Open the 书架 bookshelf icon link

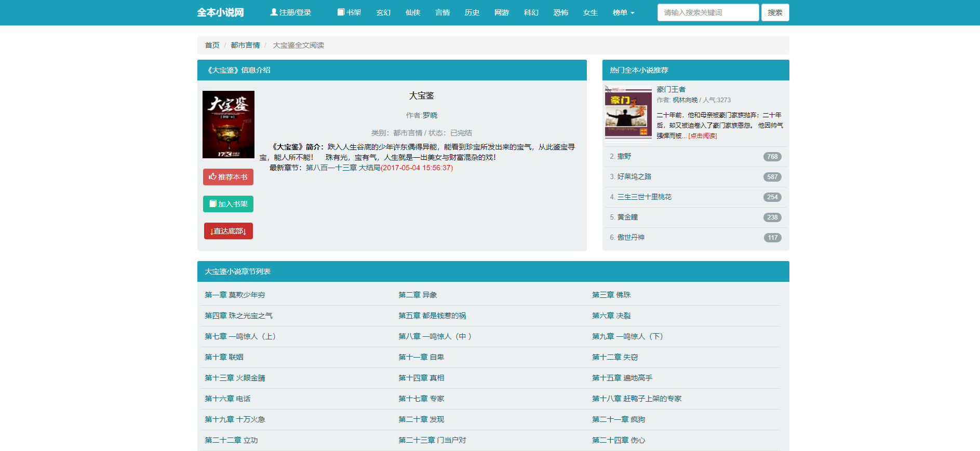pos(349,12)
